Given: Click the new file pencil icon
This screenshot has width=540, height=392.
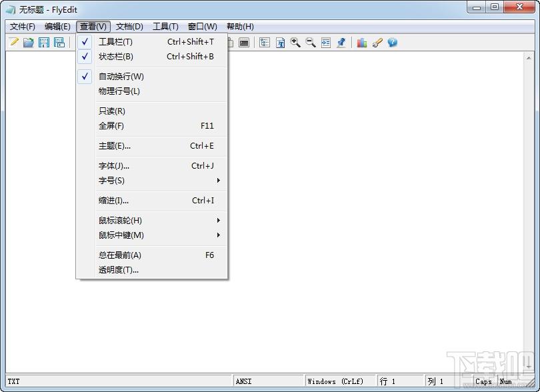Looking at the screenshot, I should pyautogui.click(x=14, y=43).
